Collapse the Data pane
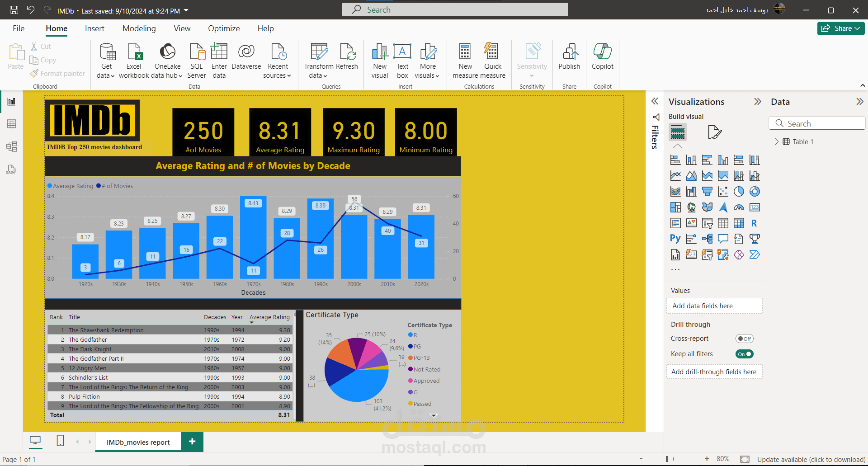The height and width of the screenshot is (466, 868). pos(860,102)
